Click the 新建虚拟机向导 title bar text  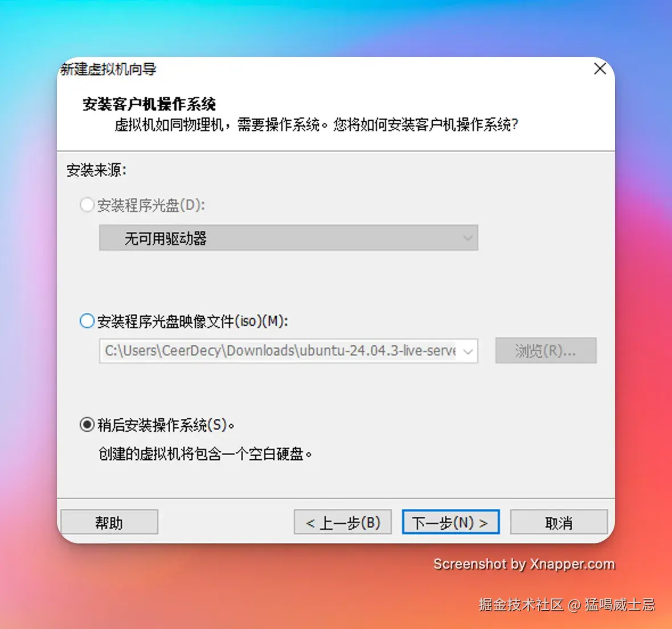(108, 69)
